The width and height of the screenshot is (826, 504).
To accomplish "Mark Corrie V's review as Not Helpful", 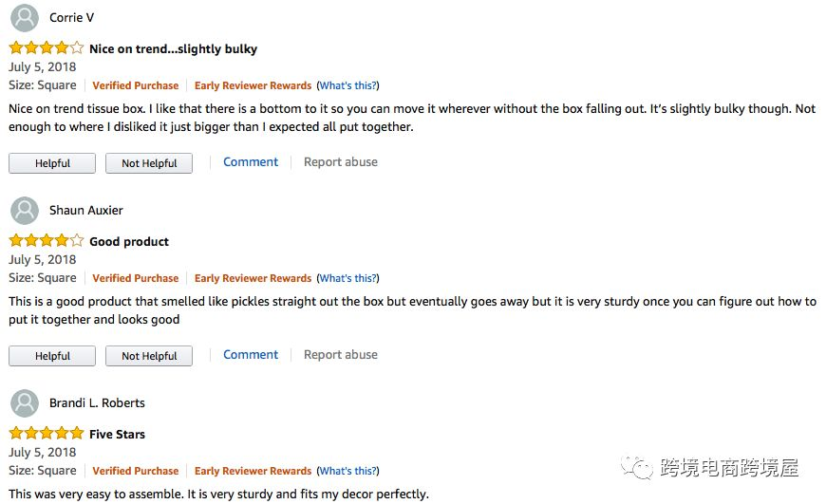I will coord(149,163).
